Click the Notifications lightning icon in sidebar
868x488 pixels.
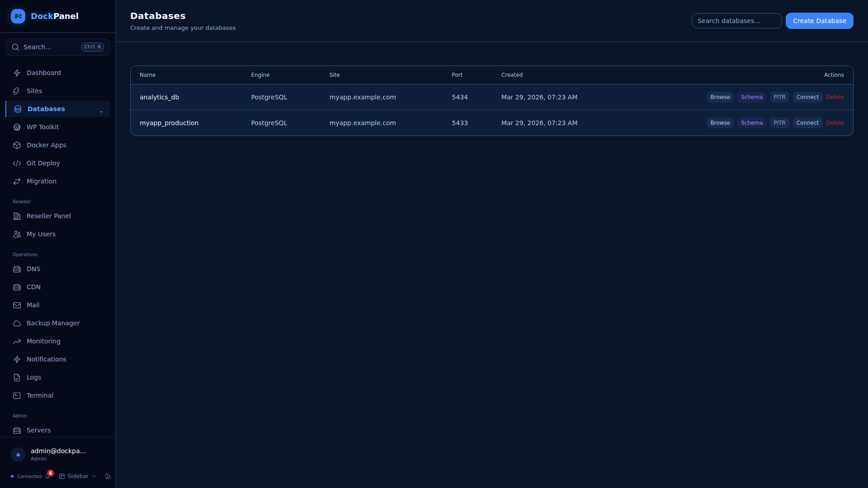click(17, 359)
